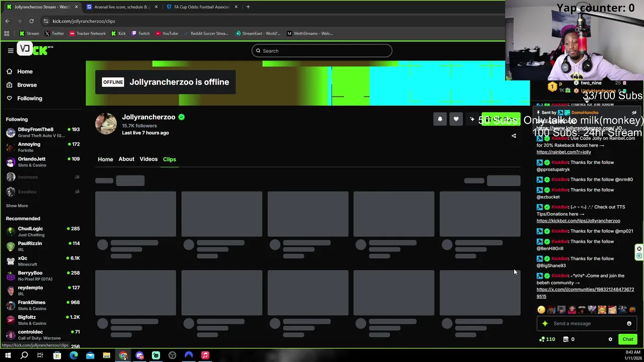Hide the pinned chat message
This screenshot has height=362, width=644.
[634, 113]
